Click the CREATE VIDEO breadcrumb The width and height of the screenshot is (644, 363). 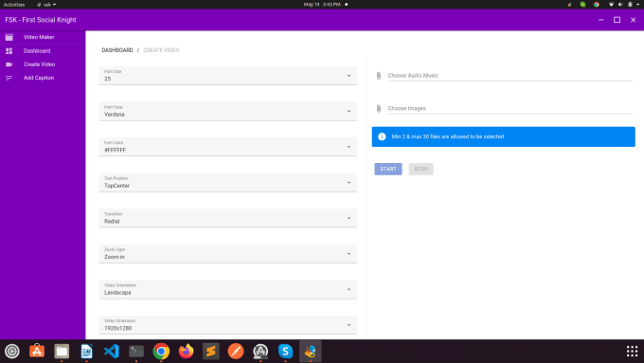pos(161,50)
